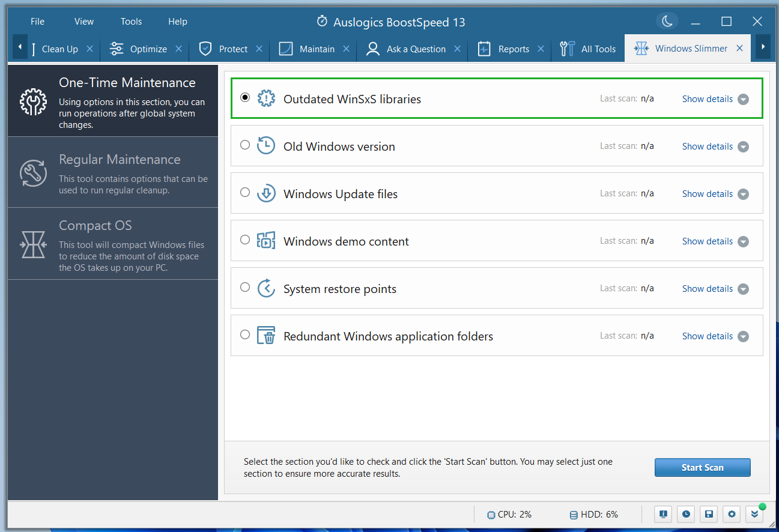Click the All Tools wrench icon
This screenshot has height=532, width=779.
coord(567,49)
